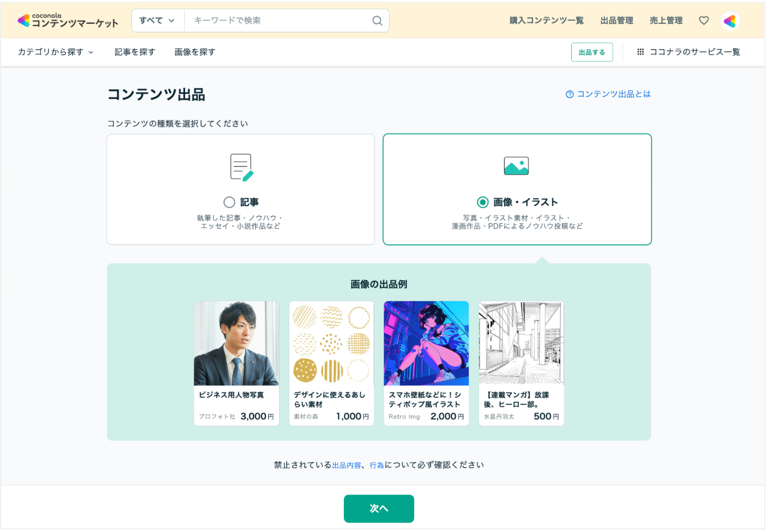Click the grid icon beside ココナラのサービス一覧
Screen dimensions: 766x532
[x=640, y=52]
